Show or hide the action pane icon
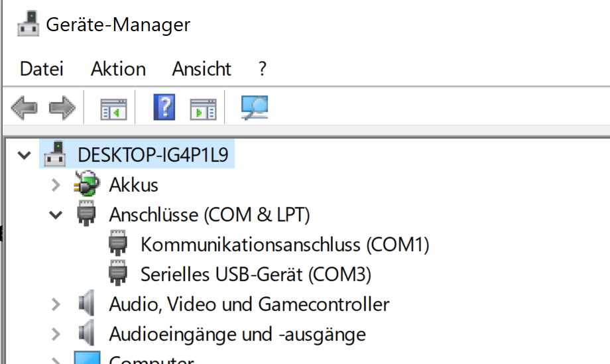 tap(203, 109)
